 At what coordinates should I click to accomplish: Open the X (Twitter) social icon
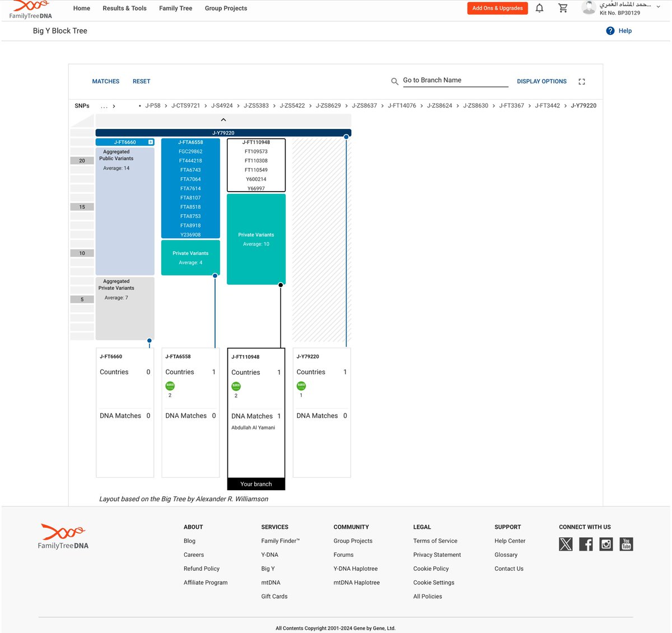coord(566,544)
